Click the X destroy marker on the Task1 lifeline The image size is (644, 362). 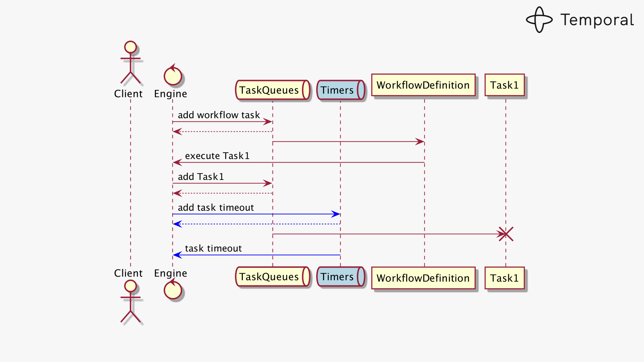[x=506, y=234]
